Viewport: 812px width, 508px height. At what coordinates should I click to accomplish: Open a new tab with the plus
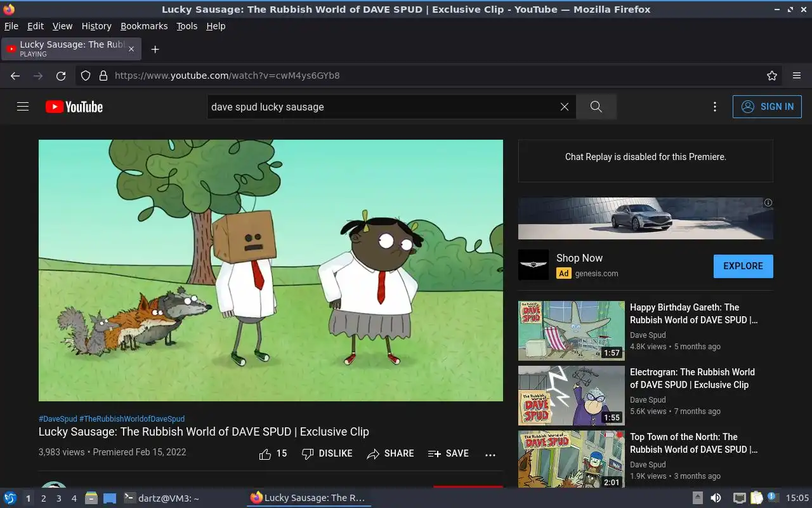pos(155,49)
